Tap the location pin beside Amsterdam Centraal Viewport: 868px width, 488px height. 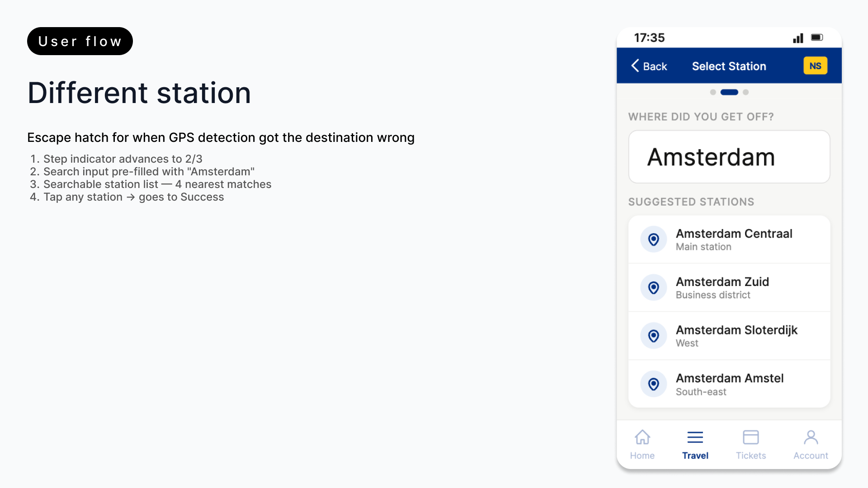click(653, 239)
